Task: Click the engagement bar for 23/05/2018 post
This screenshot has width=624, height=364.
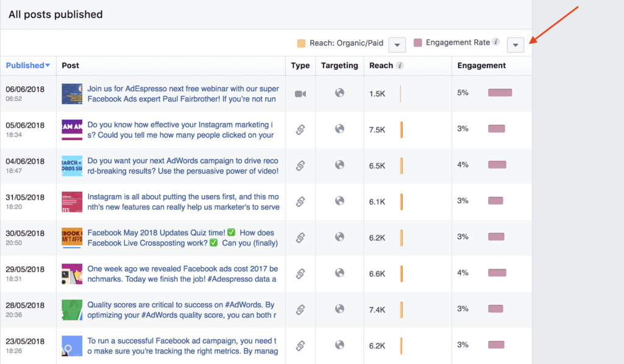Action: pyautogui.click(x=496, y=345)
